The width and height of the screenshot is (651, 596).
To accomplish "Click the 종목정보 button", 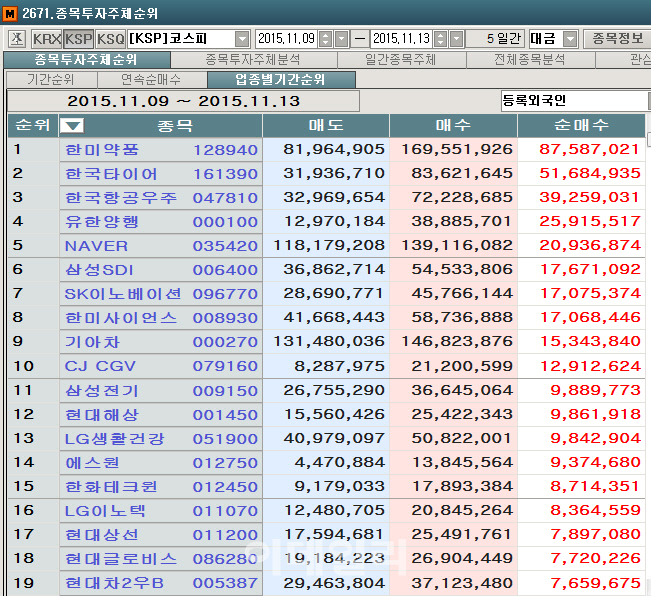I will (x=617, y=39).
